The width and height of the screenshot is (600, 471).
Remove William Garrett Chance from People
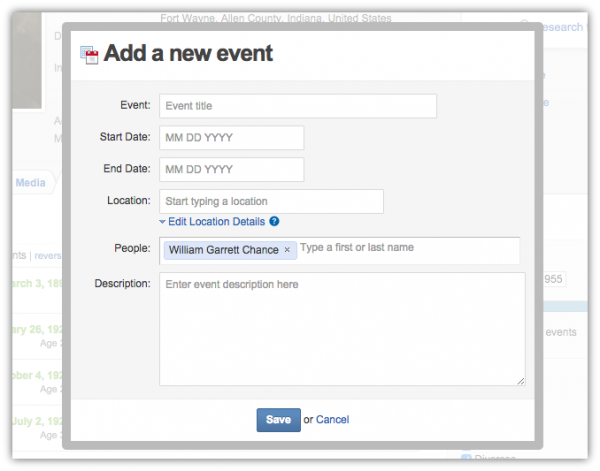tap(287, 250)
